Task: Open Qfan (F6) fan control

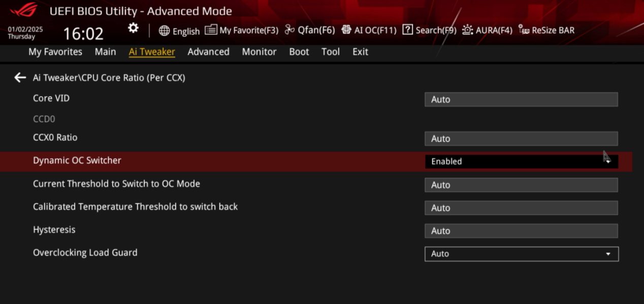Action: [309, 31]
